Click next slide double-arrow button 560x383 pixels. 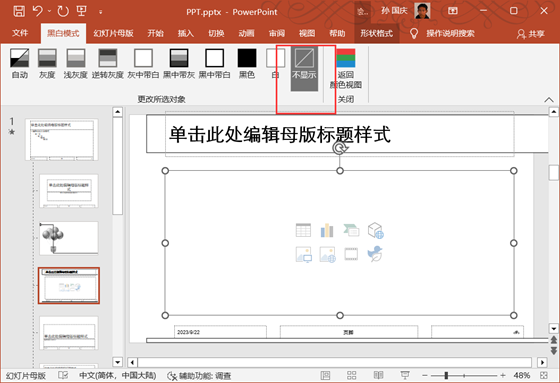(x=554, y=351)
